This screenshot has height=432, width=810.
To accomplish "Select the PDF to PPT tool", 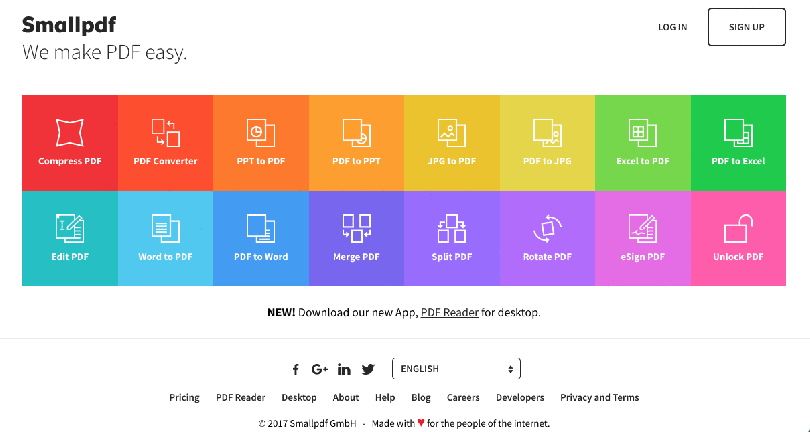I will (x=356, y=143).
